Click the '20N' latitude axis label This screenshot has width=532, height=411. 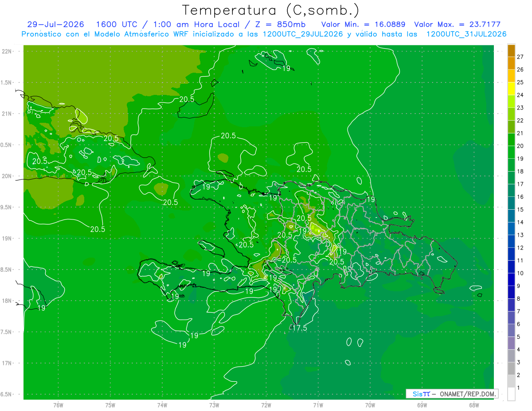pyautogui.click(x=7, y=176)
